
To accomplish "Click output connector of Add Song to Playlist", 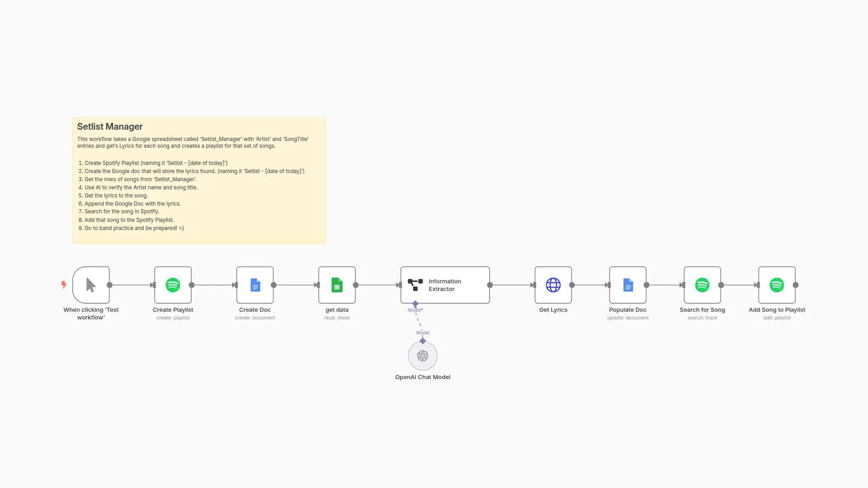I will point(796,285).
